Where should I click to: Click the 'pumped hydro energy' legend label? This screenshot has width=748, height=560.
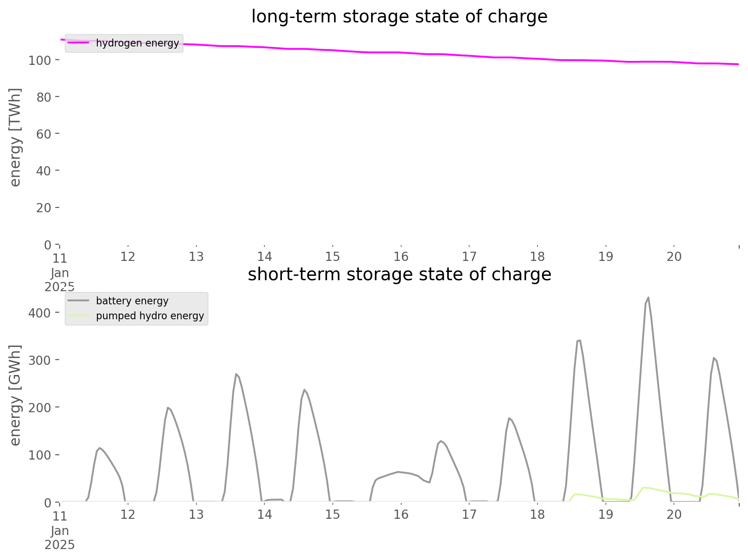pos(150,316)
